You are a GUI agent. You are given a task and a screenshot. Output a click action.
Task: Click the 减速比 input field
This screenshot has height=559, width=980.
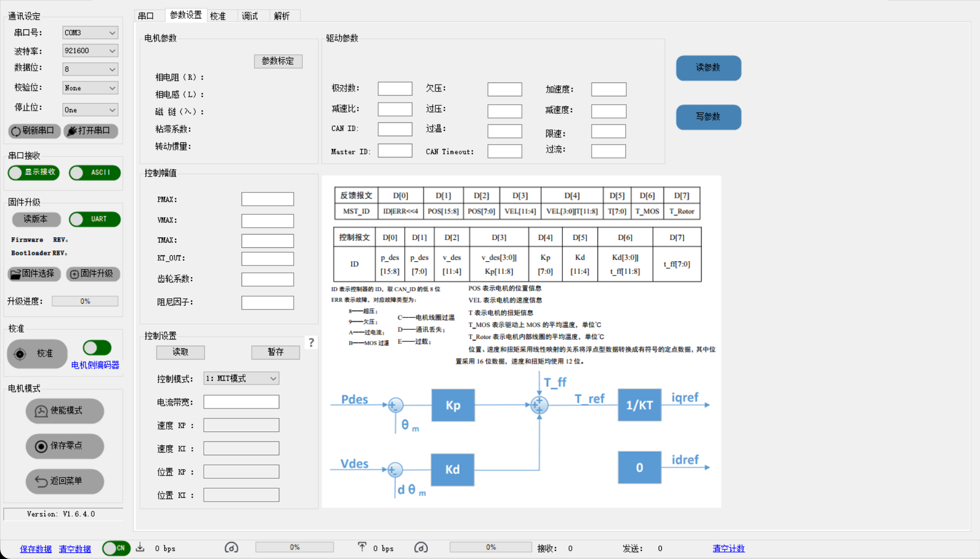(x=395, y=109)
